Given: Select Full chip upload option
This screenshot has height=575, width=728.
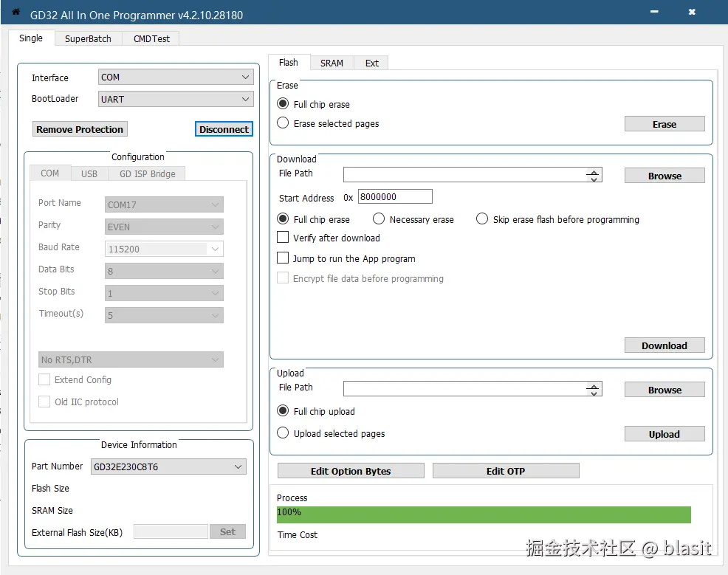Looking at the screenshot, I should (x=316, y=411).
